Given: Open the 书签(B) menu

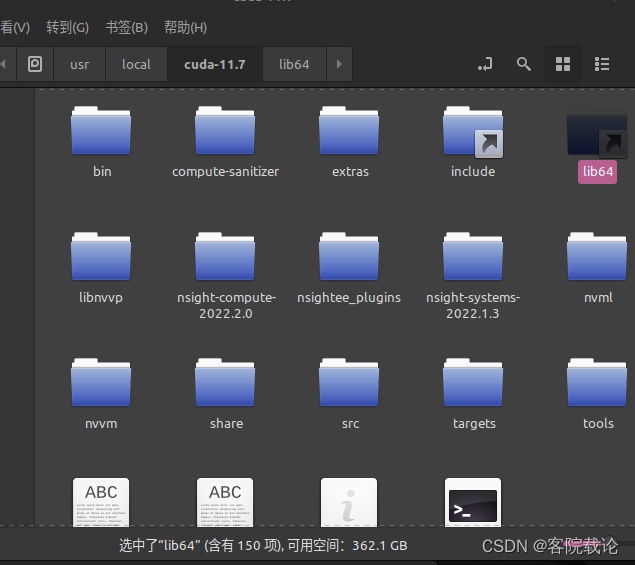Looking at the screenshot, I should pyautogui.click(x=126, y=27).
